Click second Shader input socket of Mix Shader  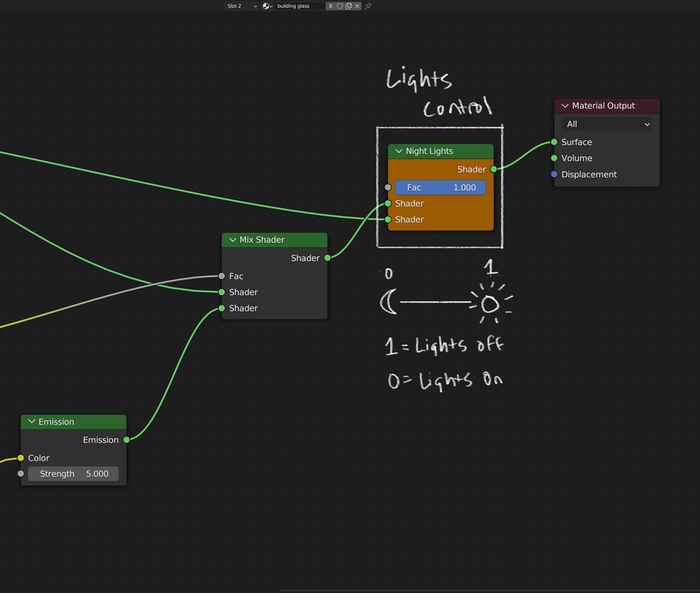222,308
